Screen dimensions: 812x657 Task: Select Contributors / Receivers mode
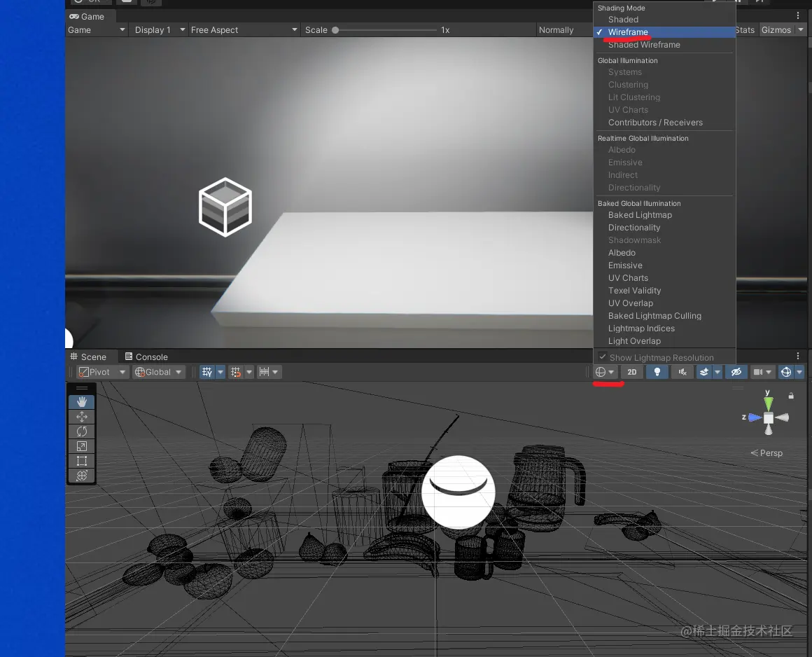pos(664,123)
